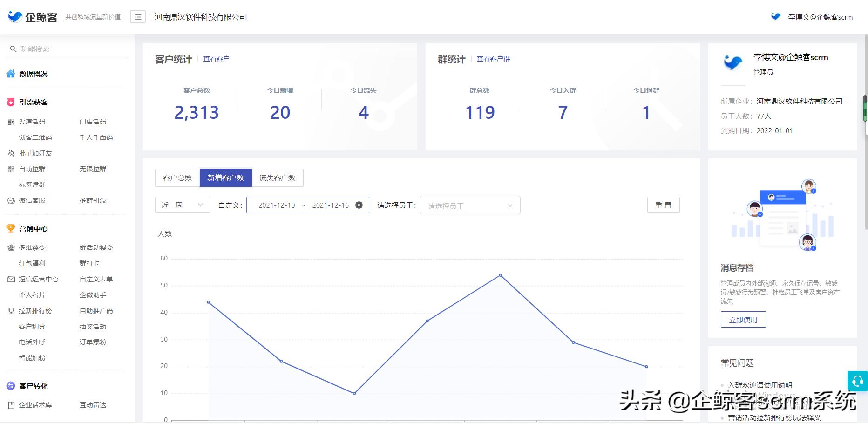Viewport: 868px width, 424px height.
Task: Click the 立即使用 button under 消息存档
Action: pyautogui.click(x=743, y=319)
